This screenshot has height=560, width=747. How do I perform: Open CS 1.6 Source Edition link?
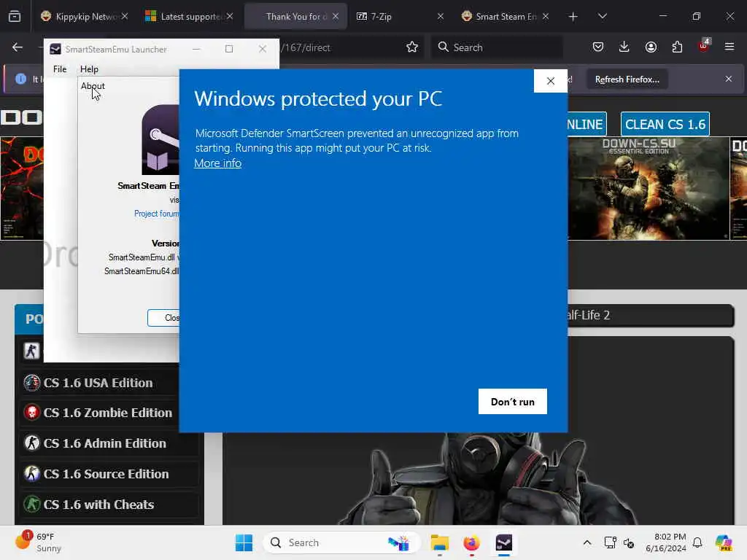[107, 474]
